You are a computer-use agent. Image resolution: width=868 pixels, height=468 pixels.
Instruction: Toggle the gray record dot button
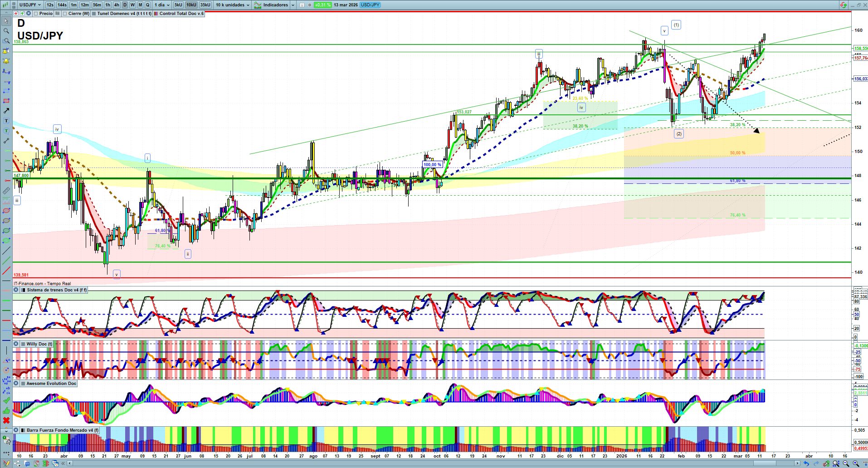[x=309, y=5]
